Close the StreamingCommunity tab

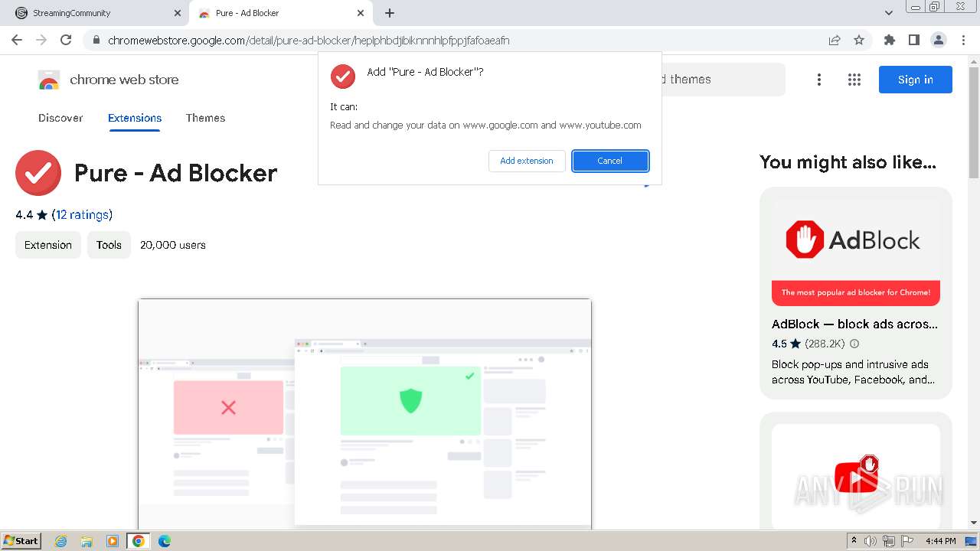[x=178, y=13]
